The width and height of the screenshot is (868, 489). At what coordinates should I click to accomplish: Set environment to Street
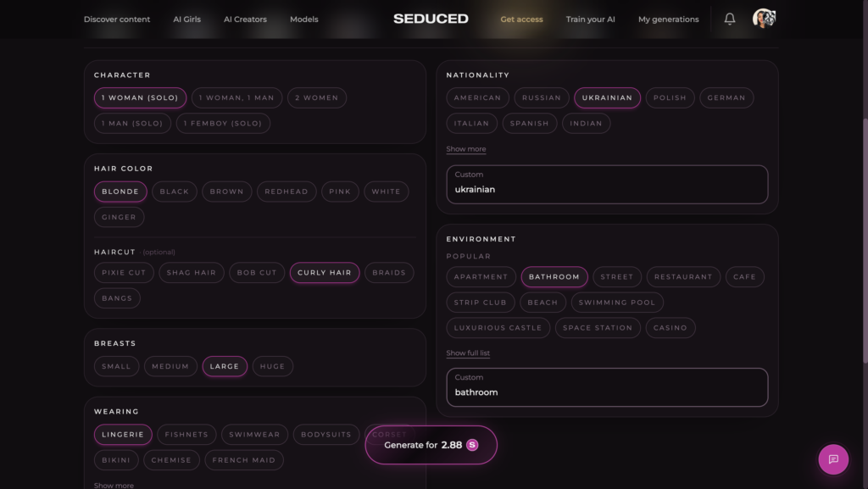pyautogui.click(x=617, y=277)
